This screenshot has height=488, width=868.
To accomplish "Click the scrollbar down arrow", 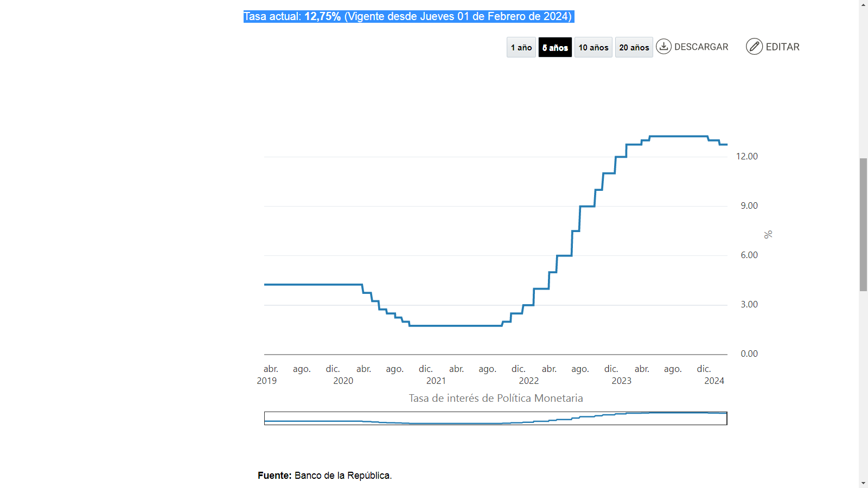I will (863, 483).
